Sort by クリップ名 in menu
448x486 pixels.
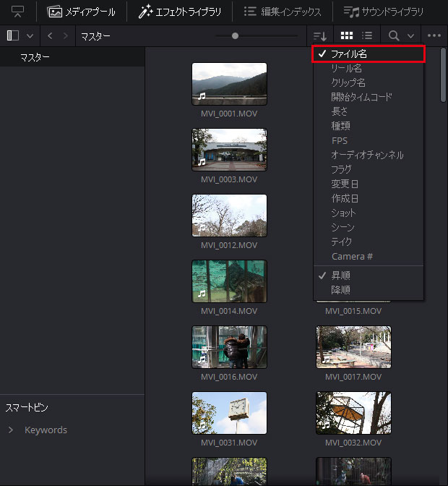click(x=348, y=82)
